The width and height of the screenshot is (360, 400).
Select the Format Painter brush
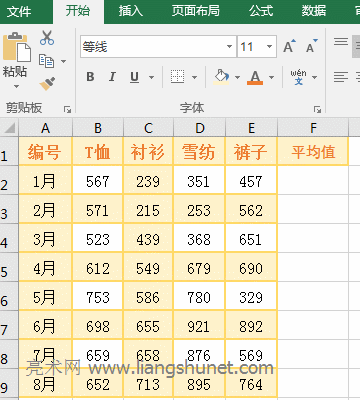47,84
